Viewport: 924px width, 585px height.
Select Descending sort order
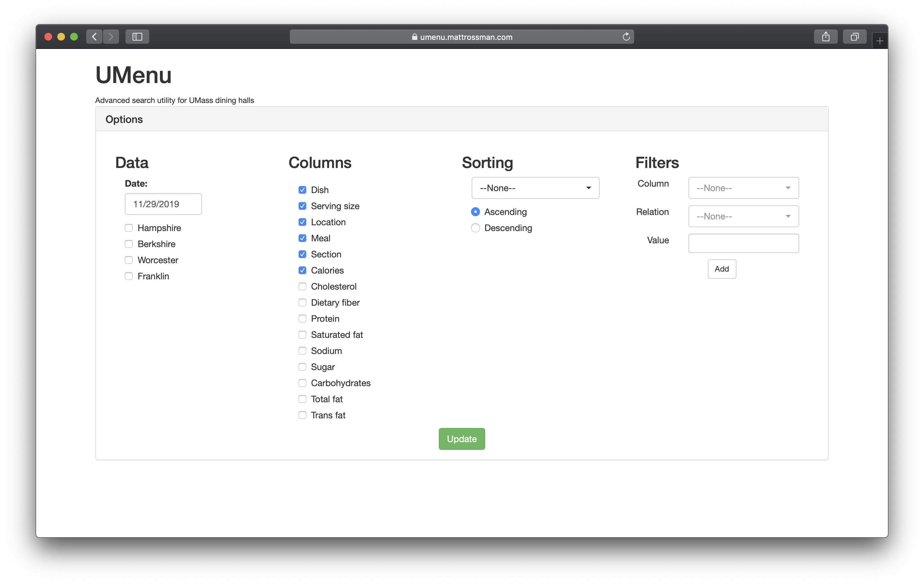pos(476,228)
